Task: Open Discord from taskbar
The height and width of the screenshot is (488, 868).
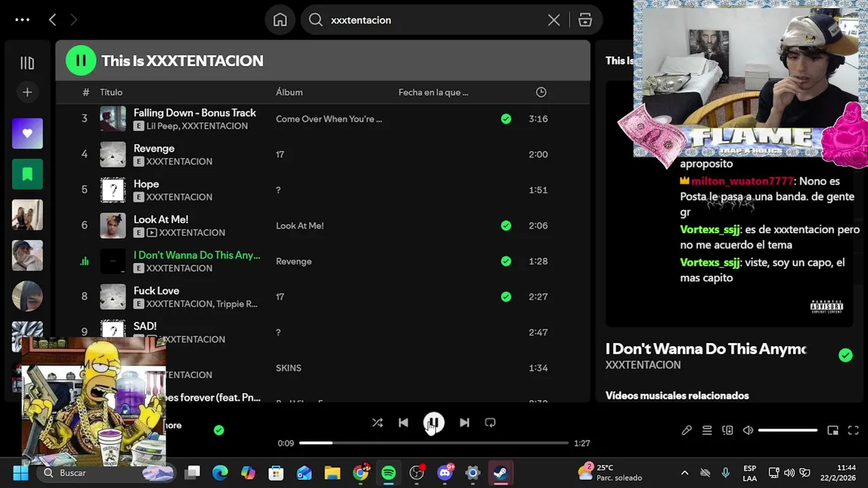Action: coord(445,473)
